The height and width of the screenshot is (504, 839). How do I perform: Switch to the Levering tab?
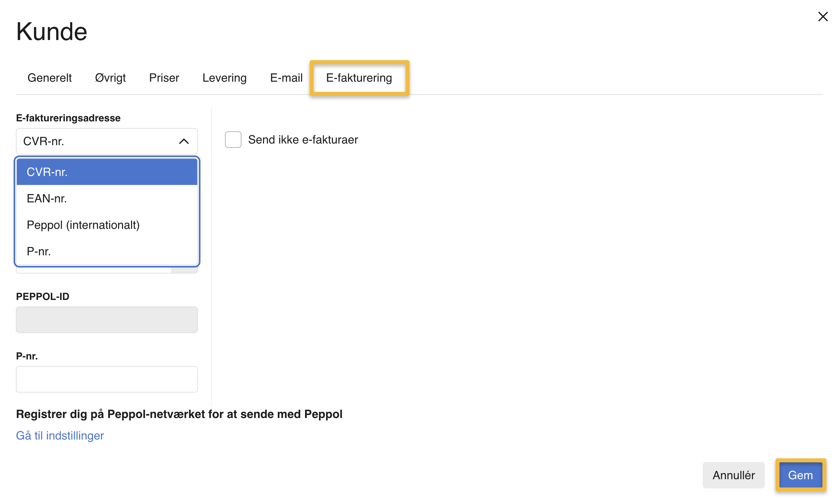224,78
